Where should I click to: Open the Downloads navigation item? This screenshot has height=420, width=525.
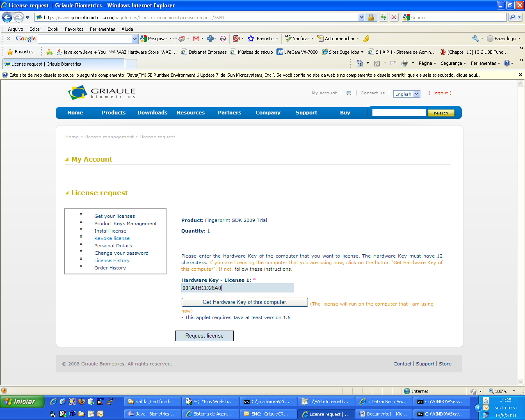coord(152,113)
